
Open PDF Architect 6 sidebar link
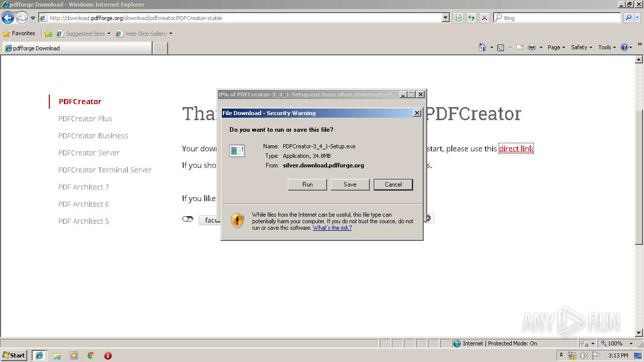click(84, 204)
